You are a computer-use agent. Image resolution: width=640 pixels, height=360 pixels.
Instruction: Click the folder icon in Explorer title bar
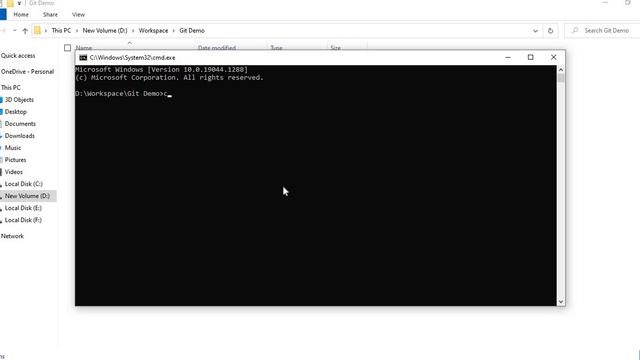(10, 3)
